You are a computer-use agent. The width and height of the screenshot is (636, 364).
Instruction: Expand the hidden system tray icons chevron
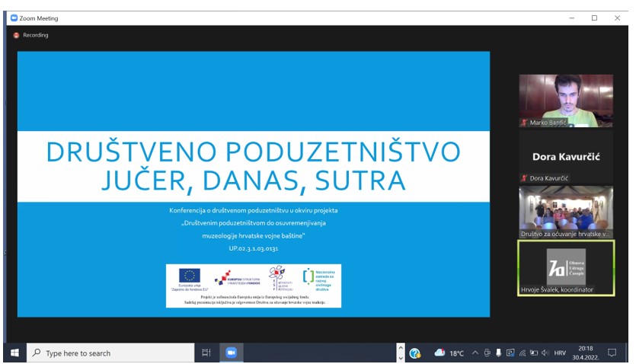[475, 353]
